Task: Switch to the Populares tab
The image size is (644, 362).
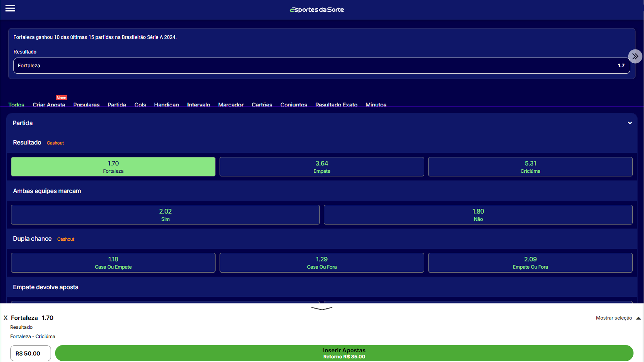Action: (x=87, y=105)
